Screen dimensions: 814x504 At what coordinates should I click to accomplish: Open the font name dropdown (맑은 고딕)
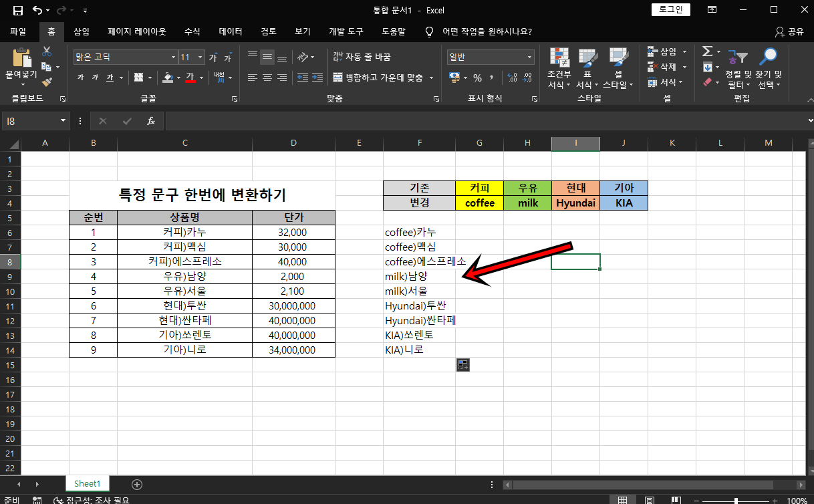tap(173, 57)
